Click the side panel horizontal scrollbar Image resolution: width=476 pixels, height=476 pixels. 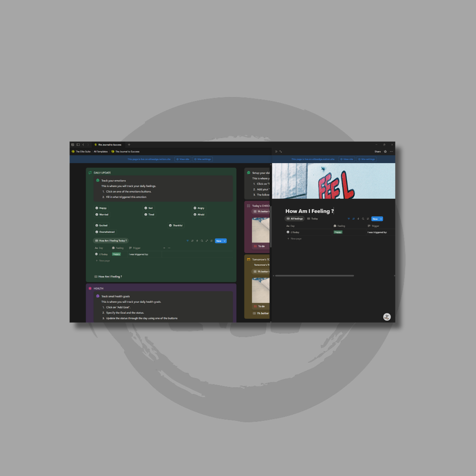tap(314, 276)
